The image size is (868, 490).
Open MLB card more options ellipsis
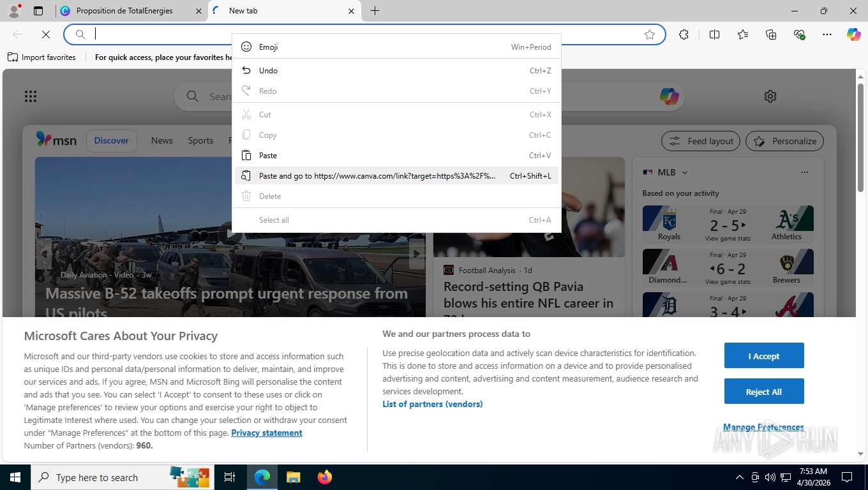pyautogui.click(x=804, y=172)
